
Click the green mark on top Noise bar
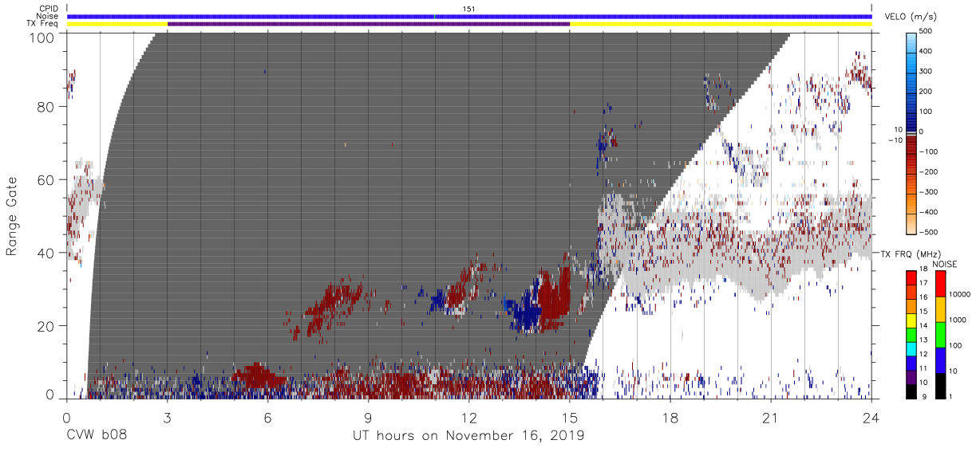pos(435,16)
